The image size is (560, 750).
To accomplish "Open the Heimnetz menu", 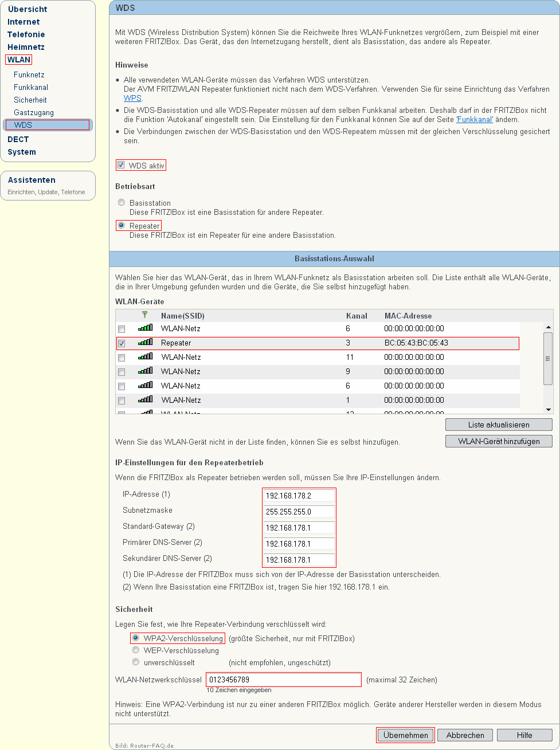I will coord(26,47).
